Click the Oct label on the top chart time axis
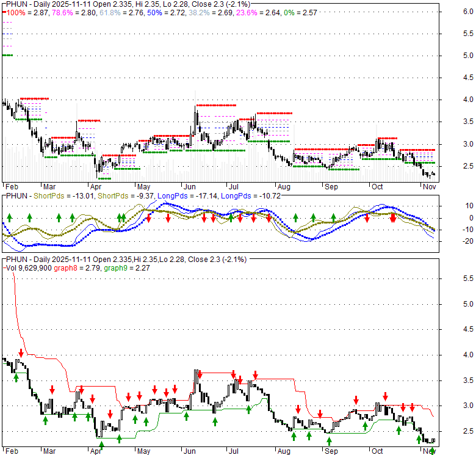This screenshot has width=476, height=455. pos(377,186)
